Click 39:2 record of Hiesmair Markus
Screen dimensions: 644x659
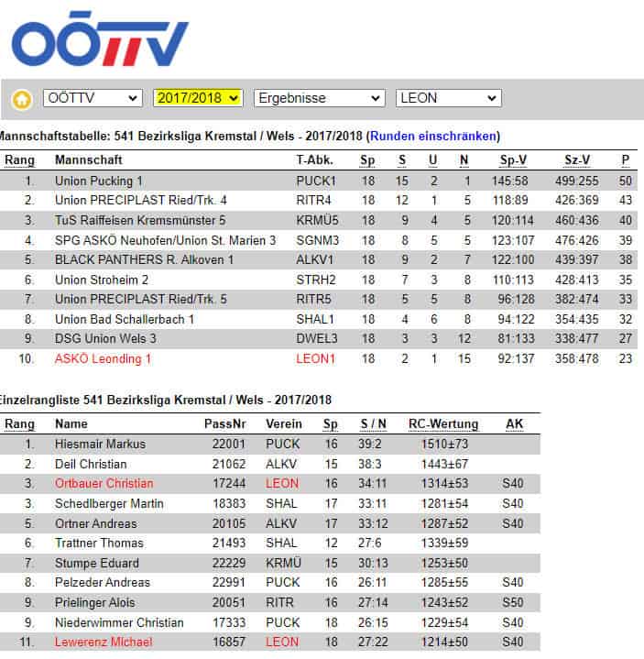(370, 445)
